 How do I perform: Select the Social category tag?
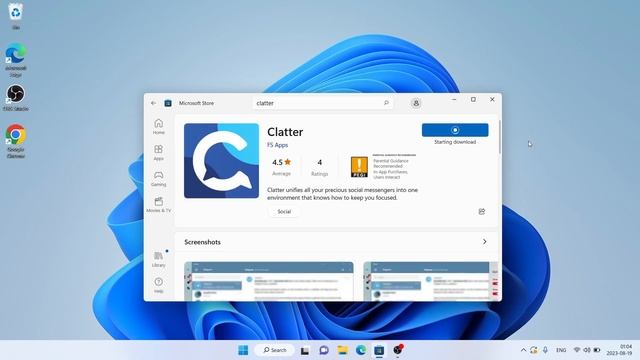coord(284,211)
